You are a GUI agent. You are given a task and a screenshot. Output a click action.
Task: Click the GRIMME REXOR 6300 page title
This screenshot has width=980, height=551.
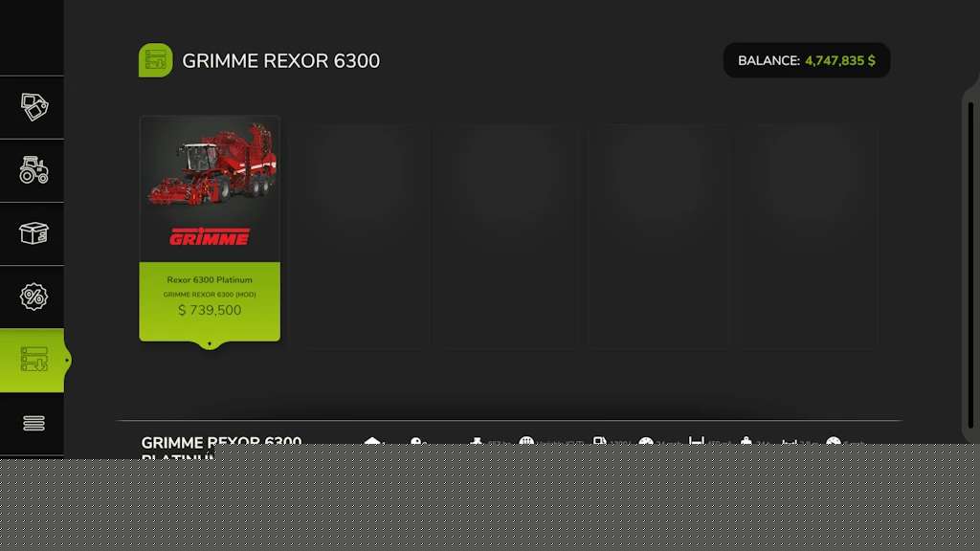[x=280, y=61]
